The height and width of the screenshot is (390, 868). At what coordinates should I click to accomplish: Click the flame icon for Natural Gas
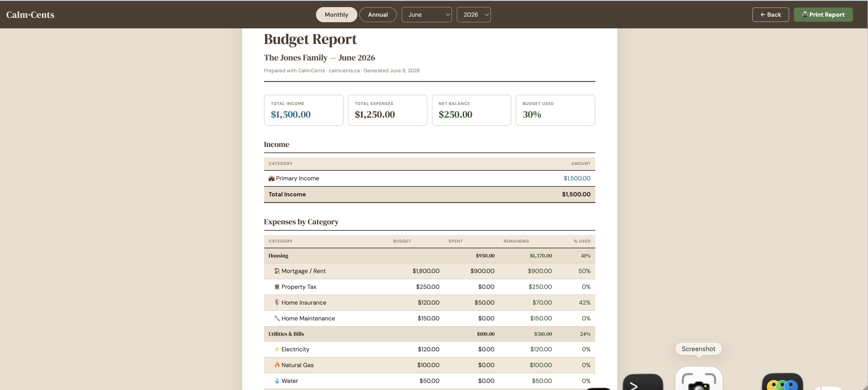[277, 365]
